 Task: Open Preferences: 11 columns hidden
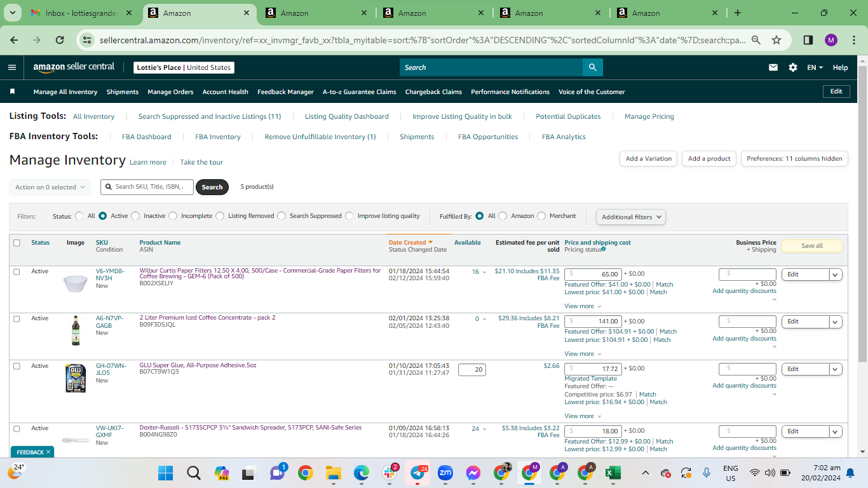click(x=794, y=159)
